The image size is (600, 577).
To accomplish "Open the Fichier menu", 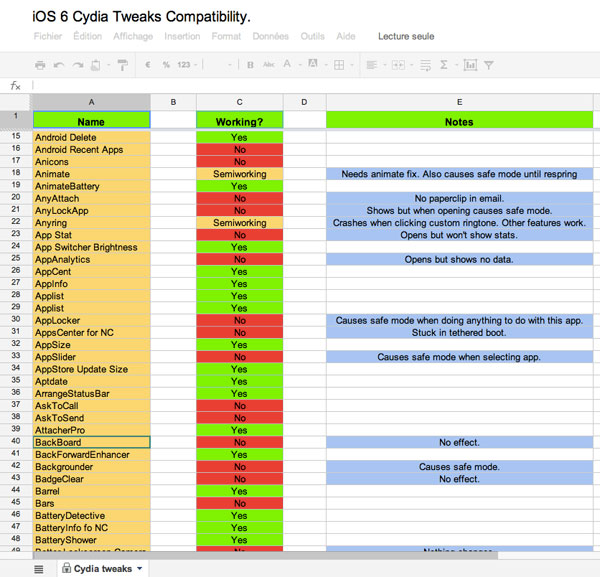I will pos(47,36).
